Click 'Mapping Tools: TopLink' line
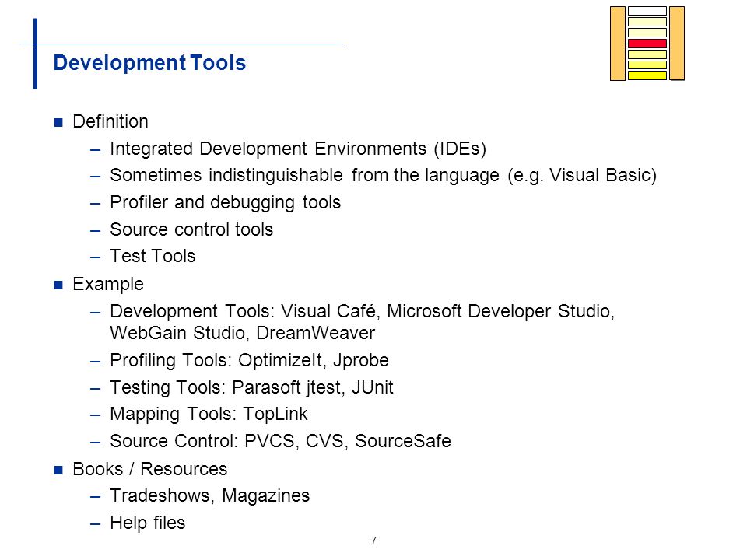This screenshot has width=747, height=560. pos(209,415)
